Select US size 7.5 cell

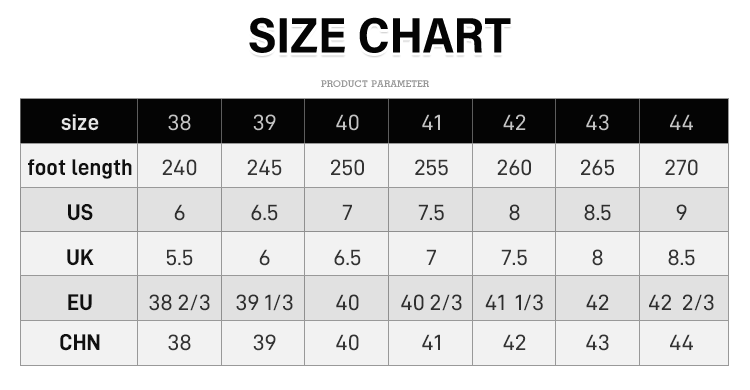click(x=430, y=210)
